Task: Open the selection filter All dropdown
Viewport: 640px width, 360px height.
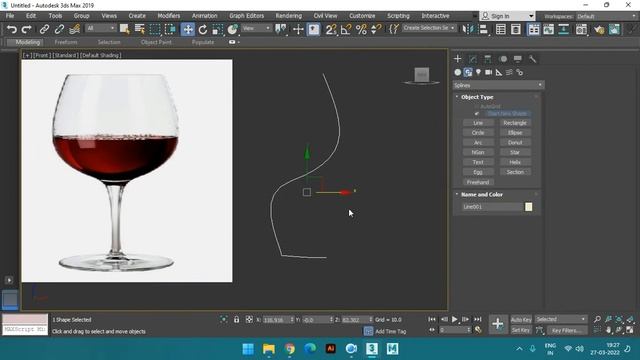Action: 100,28
